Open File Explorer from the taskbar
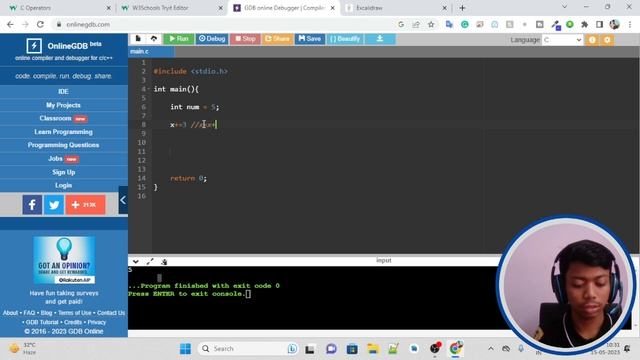Image resolution: width=640 pixels, height=360 pixels. coord(373,349)
